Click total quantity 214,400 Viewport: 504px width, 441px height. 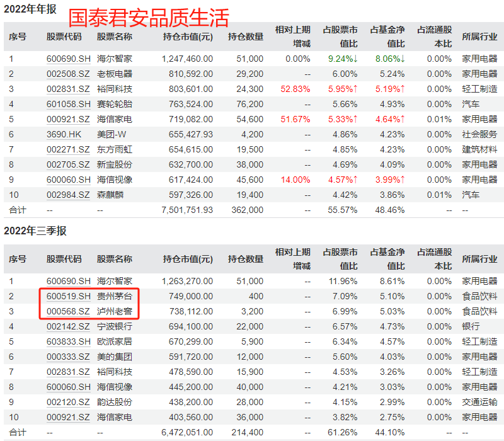click(x=248, y=432)
